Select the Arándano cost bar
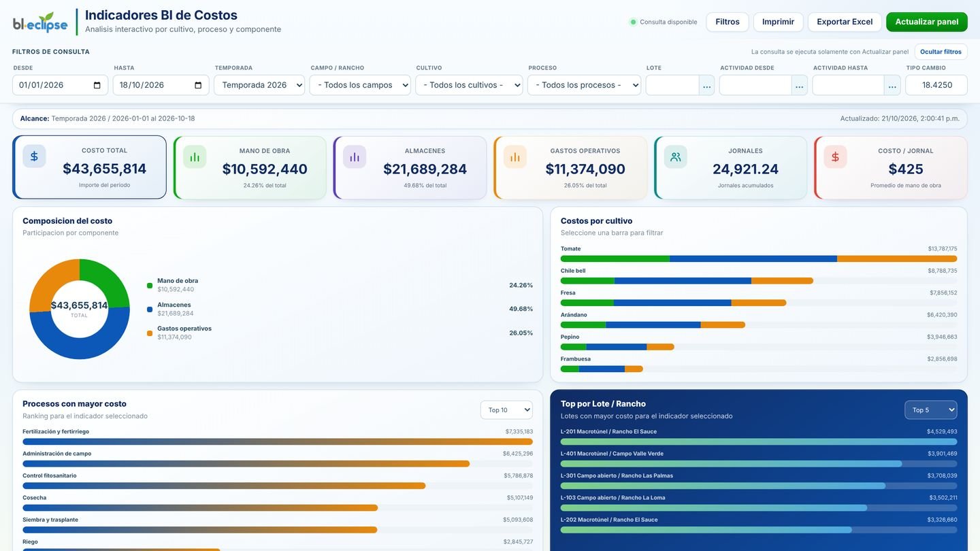The width and height of the screenshot is (980, 551). pos(759,325)
